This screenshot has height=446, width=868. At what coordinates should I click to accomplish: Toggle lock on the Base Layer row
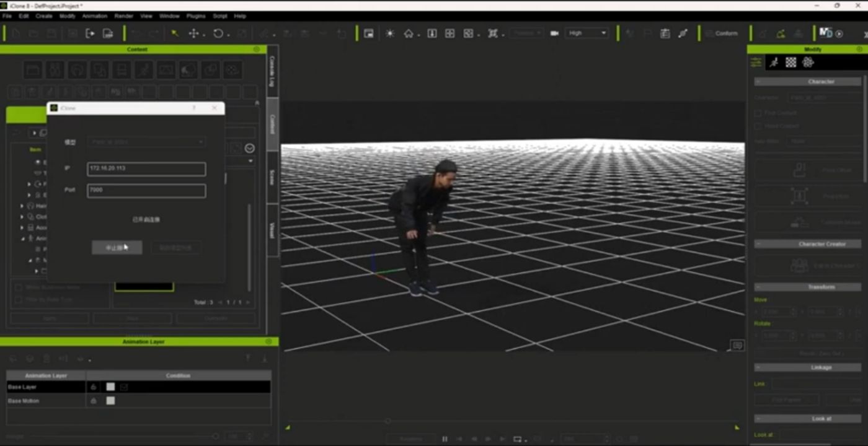(x=94, y=387)
